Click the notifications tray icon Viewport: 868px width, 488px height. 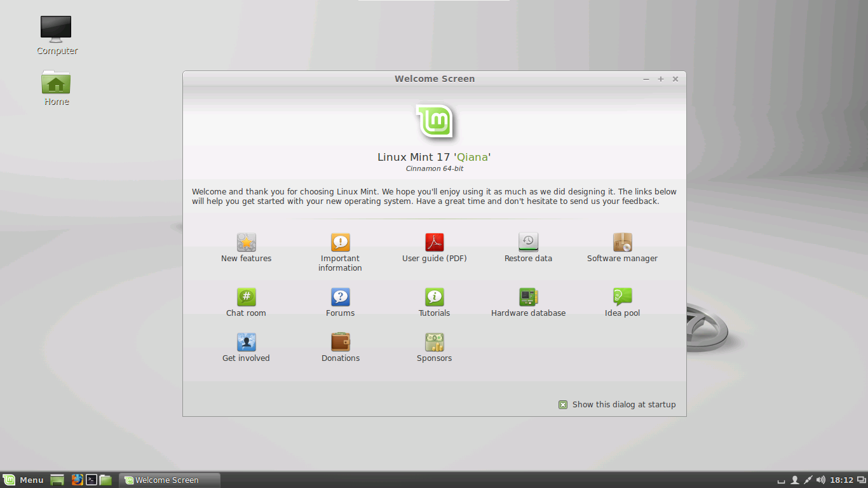pos(782,480)
